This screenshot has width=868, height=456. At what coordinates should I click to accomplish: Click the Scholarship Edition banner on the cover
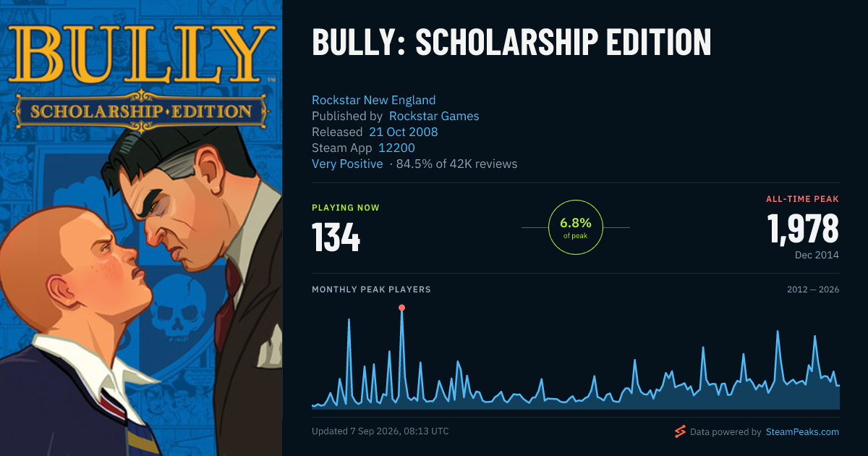[141, 111]
